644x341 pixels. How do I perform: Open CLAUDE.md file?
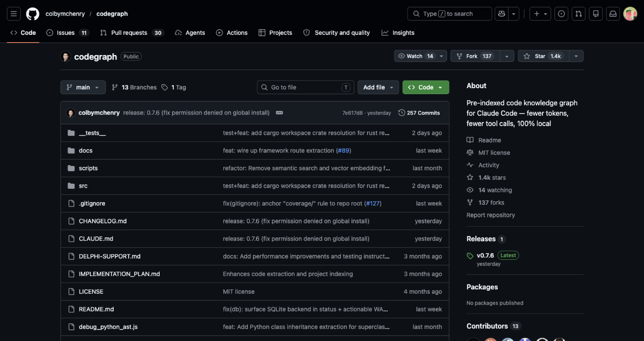[96, 239]
